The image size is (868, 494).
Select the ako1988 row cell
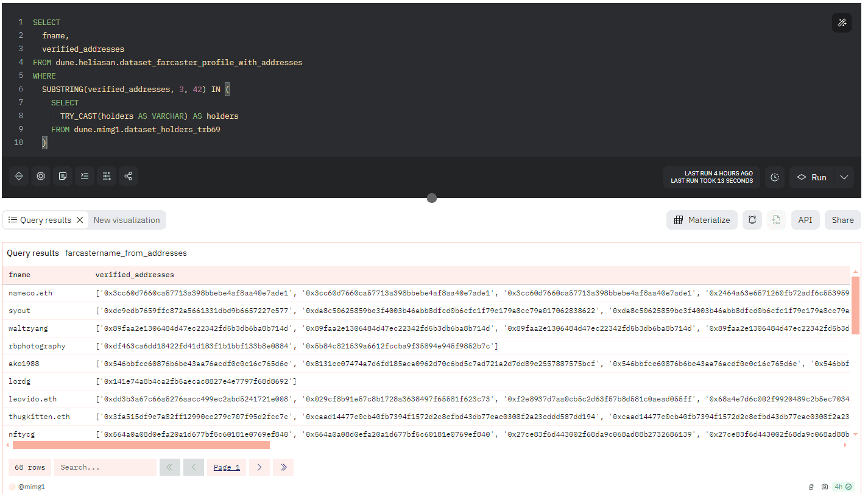click(x=24, y=364)
